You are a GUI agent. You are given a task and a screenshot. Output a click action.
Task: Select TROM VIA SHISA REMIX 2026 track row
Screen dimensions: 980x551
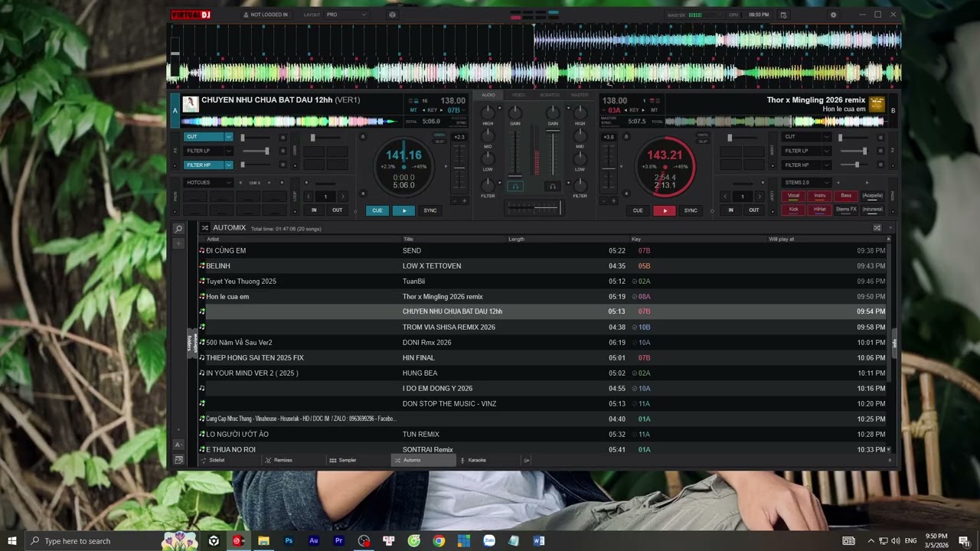(544, 327)
